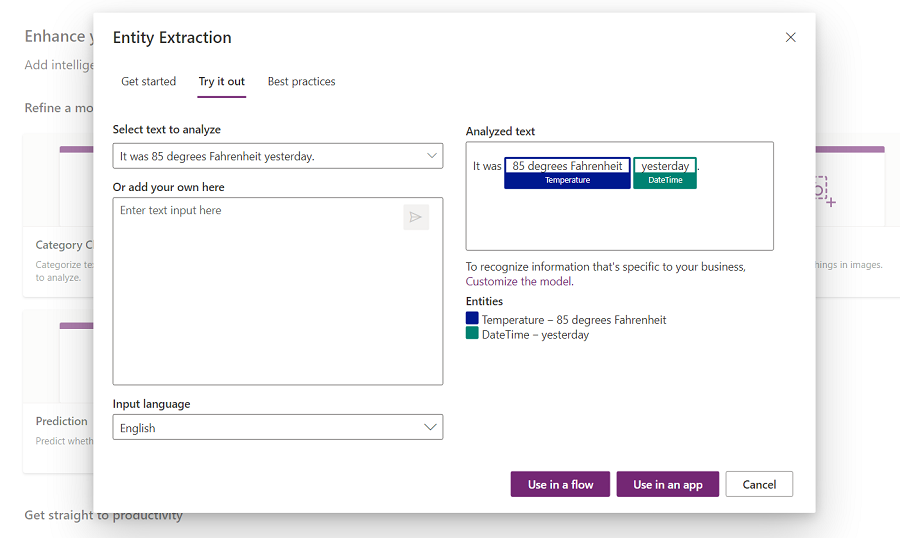Click the object detection icon in background card

822,190
